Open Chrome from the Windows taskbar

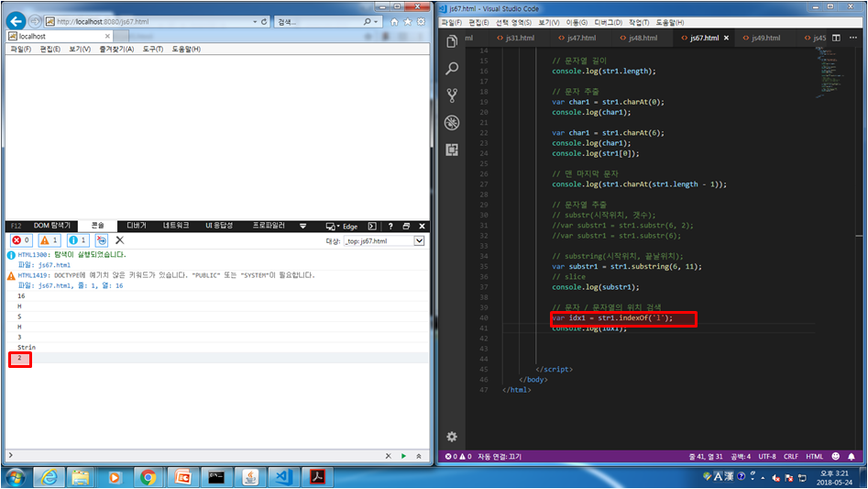point(148,477)
